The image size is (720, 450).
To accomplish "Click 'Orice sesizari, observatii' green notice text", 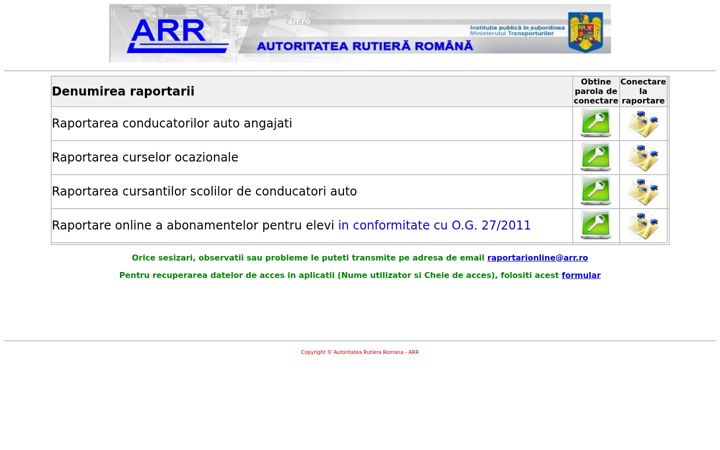I will [308, 258].
